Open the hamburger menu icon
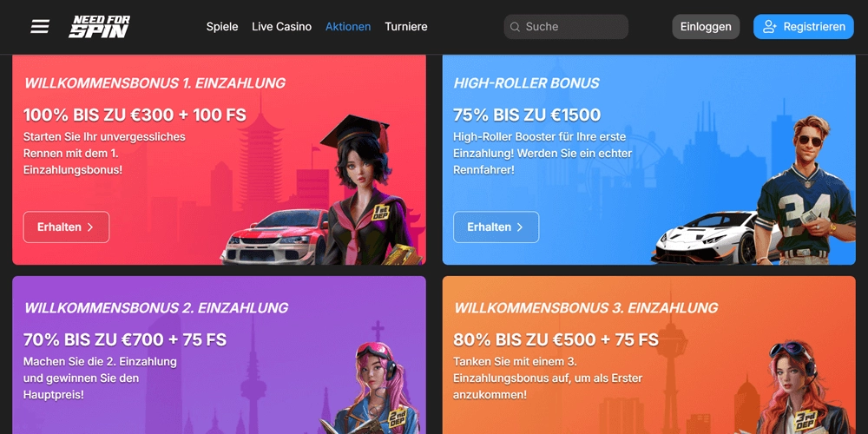This screenshot has height=434, width=868. click(40, 27)
